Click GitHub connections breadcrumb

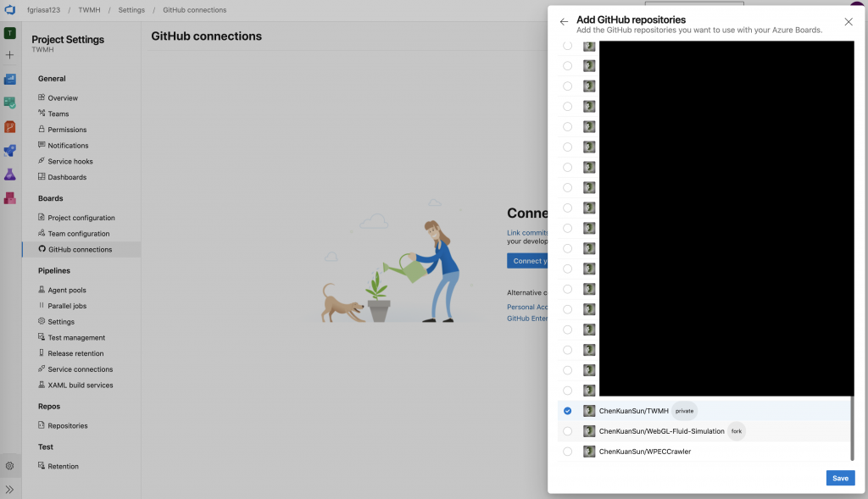194,10
